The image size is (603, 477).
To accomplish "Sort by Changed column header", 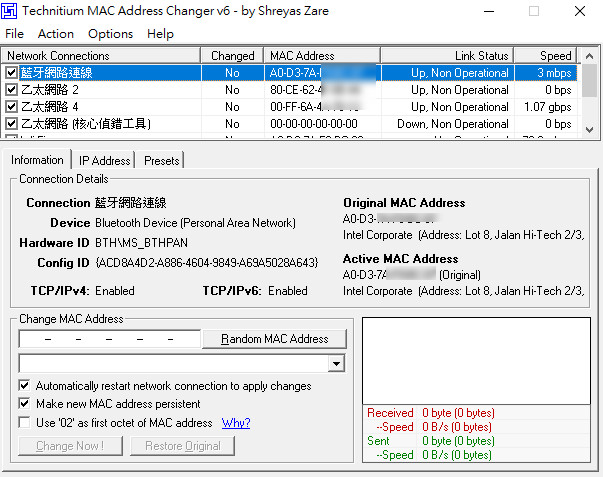I will (x=232, y=56).
